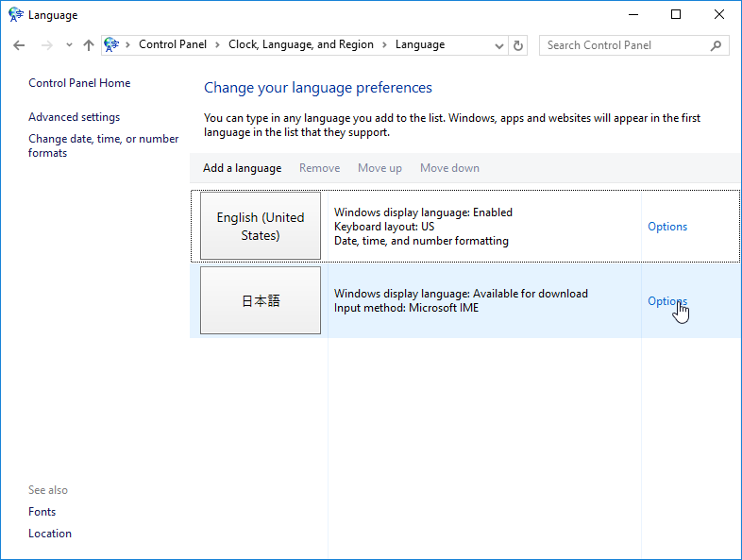Open Control Panel breadcrumb item
The image size is (742, 560).
pyautogui.click(x=172, y=44)
